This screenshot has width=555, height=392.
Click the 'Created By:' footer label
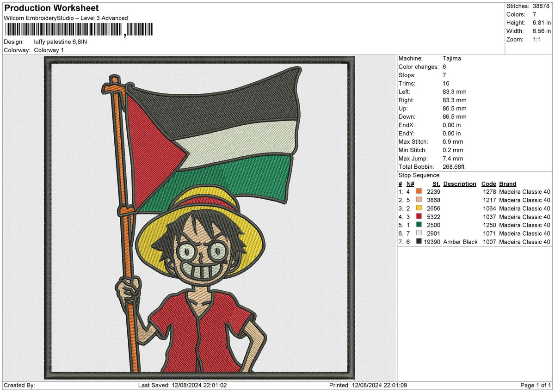click(19, 385)
